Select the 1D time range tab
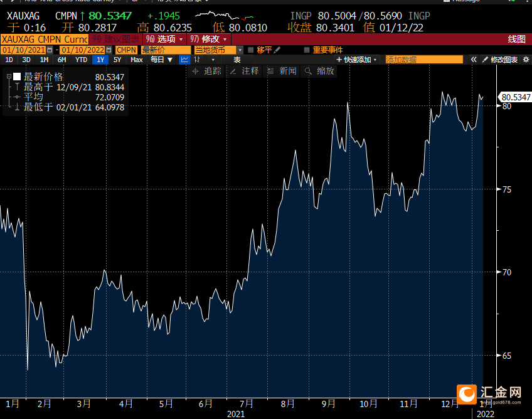 [9, 60]
